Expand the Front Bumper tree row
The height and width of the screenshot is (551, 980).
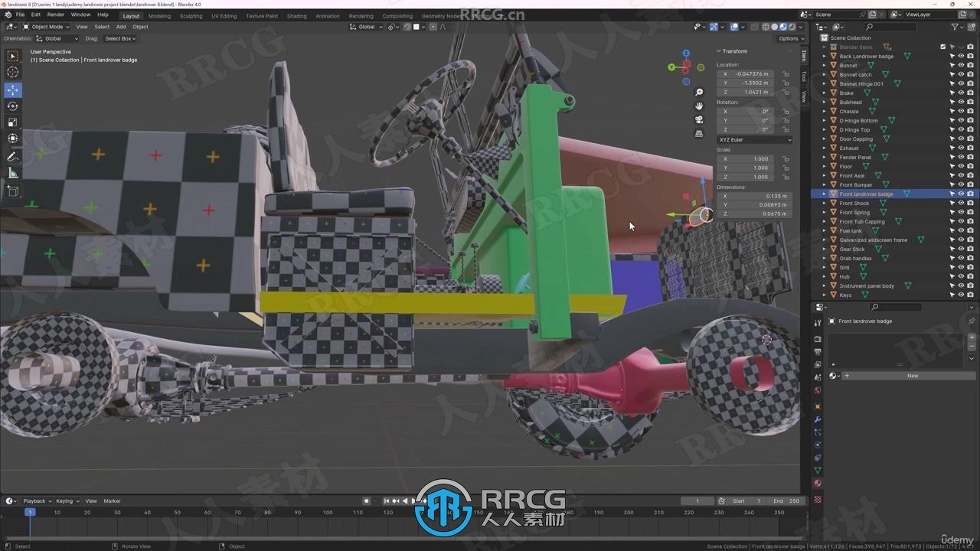[825, 184]
